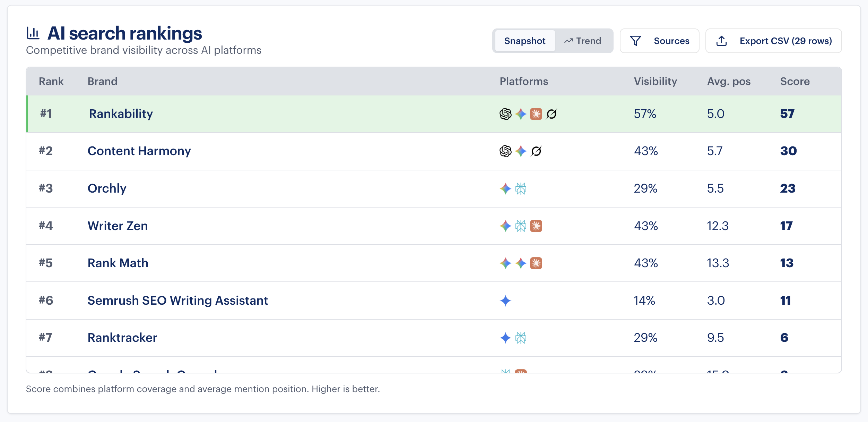Open the Rankability brand entry
Image resolution: width=868 pixels, height=422 pixels.
pyautogui.click(x=121, y=114)
